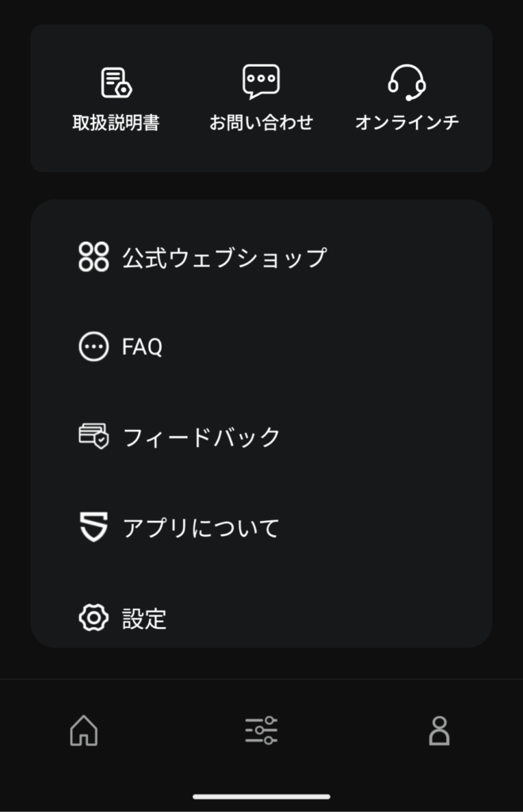This screenshot has width=523, height=812.
Task: Open お問い合わせ contact page
Action: pos(261,123)
